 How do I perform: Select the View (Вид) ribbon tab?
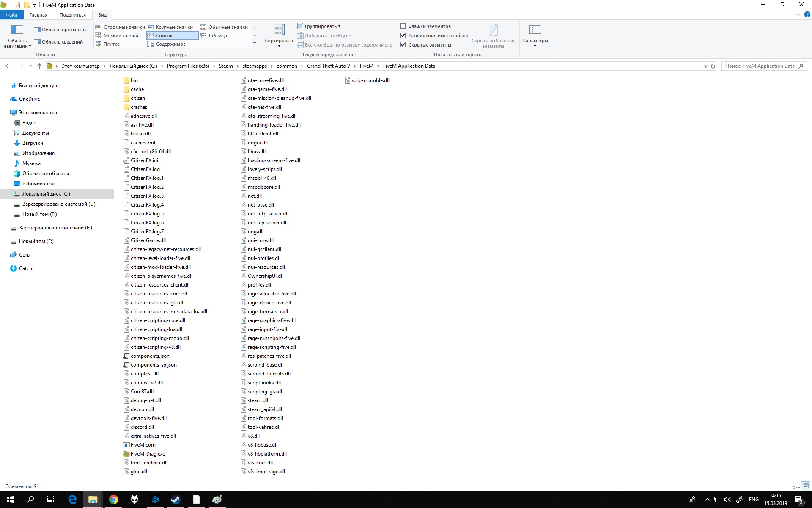pos(102,15)
